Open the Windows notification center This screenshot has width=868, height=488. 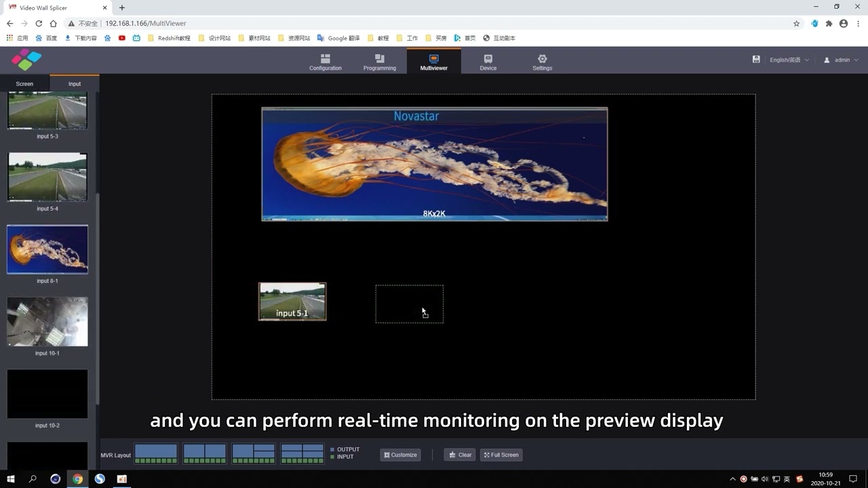(853, 479)
